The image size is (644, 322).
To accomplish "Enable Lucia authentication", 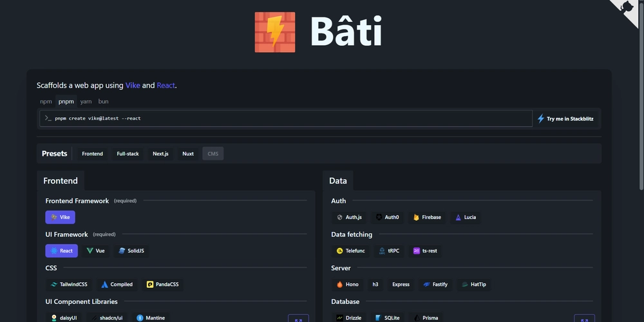I will tap(466, 217).
